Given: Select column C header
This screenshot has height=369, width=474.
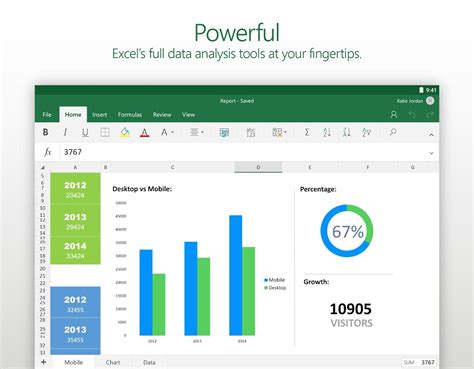Looking at the screenshot, I should point(172,167).
